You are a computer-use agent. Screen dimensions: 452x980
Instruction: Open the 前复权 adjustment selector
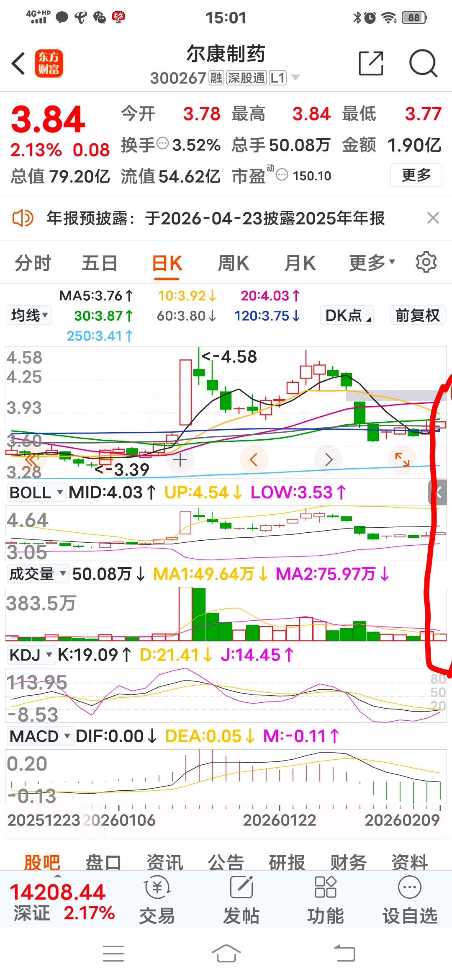[x=417, y=315]
